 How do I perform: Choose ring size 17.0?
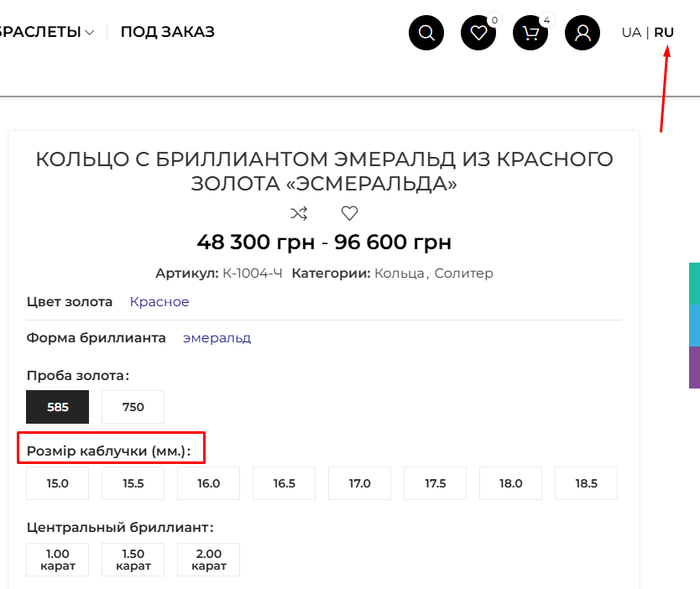pos(359,483)
